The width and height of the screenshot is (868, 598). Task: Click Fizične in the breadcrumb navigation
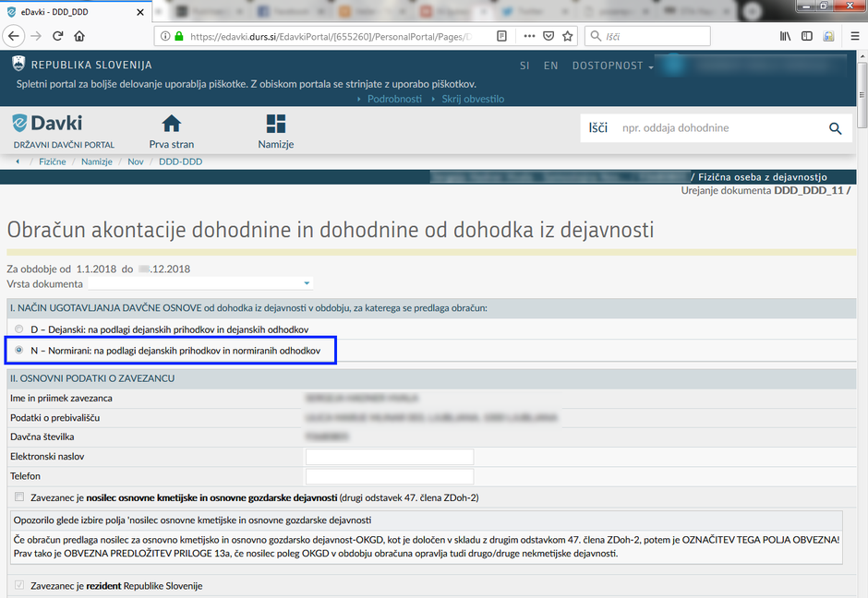tap(54, 161)
